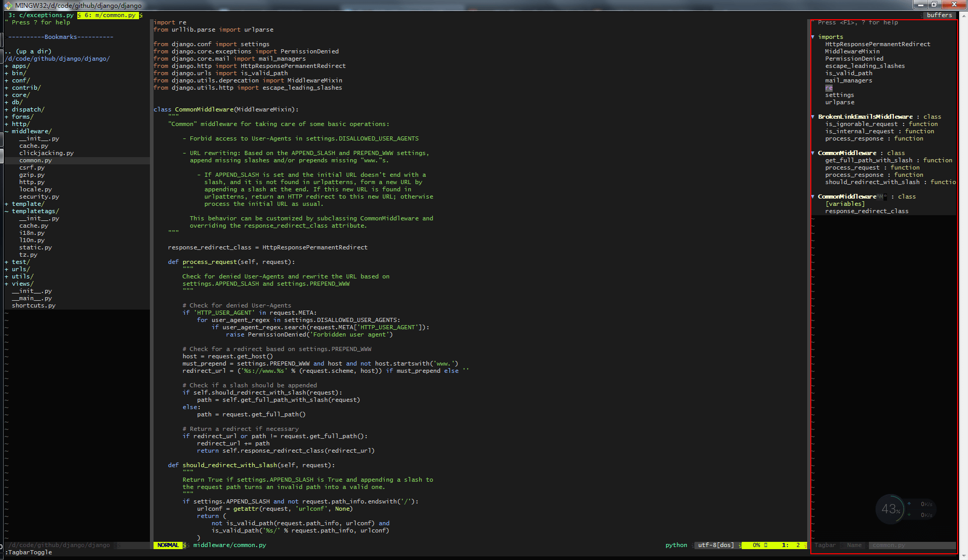The height and width of the screenshot is (560, 968).
Task: Click middleware/common.py in status line
Action: pyautogui.click(x=229, y=545)
